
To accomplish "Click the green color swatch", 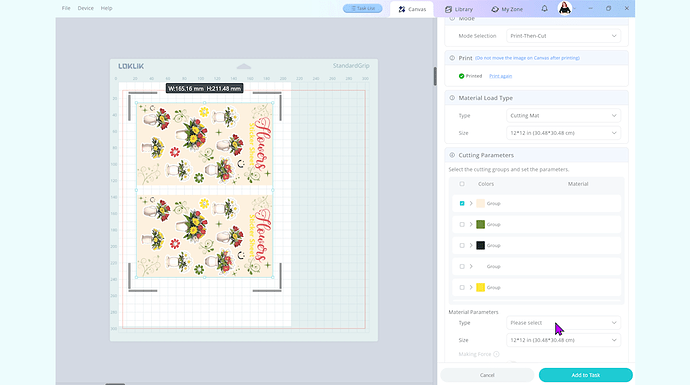I will pos(481,224).
